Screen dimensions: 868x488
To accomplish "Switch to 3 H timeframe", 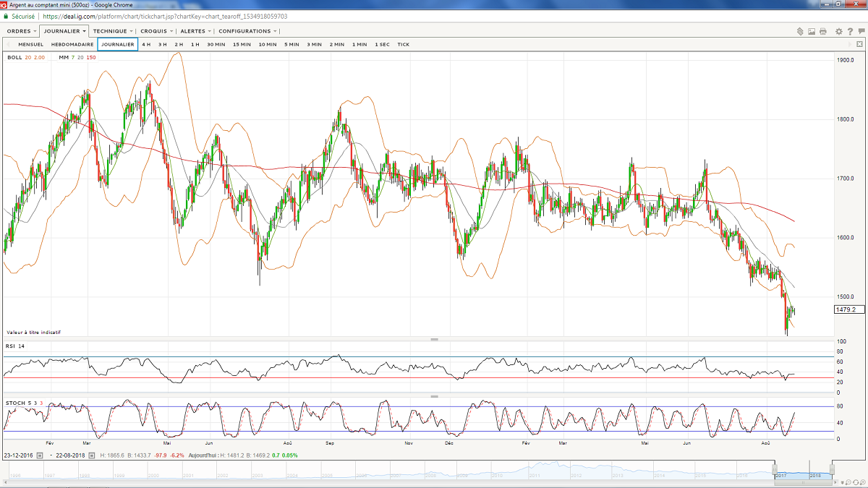I will point(163,44).
